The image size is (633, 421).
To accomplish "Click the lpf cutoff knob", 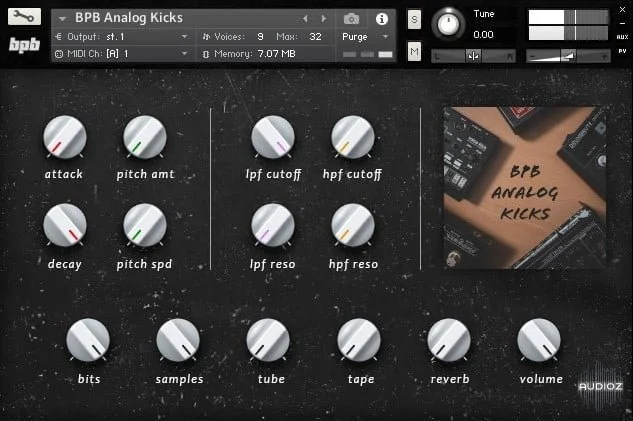I will 273,137.
